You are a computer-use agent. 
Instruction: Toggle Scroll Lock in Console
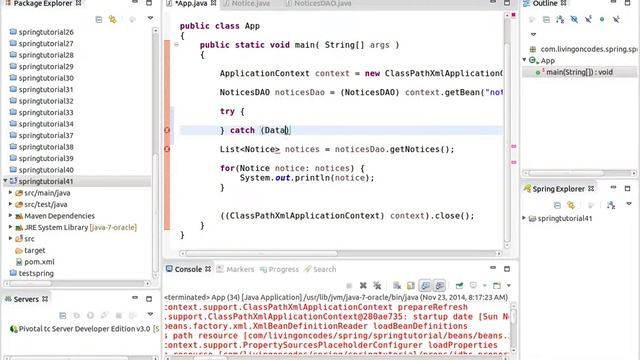point(411,285)
